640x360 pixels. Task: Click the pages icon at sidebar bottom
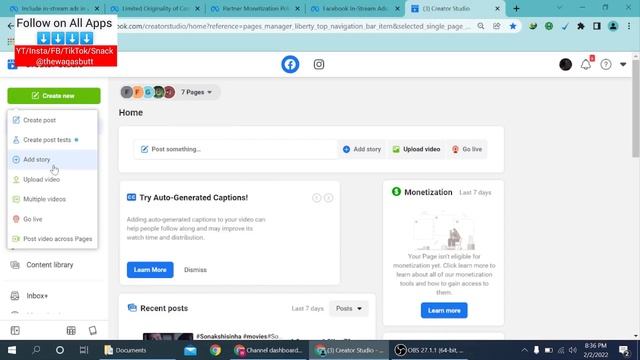coord(93,331)
